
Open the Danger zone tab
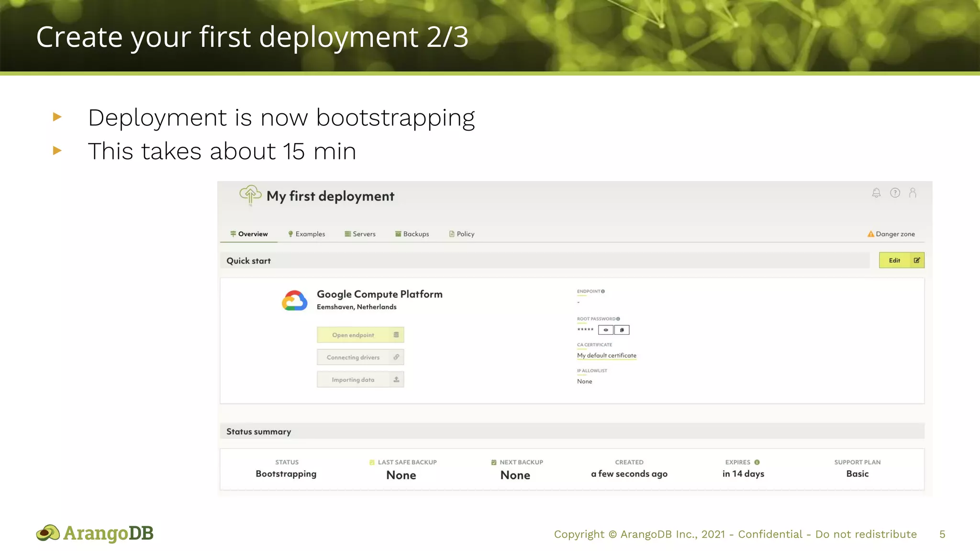pos(891,234)
